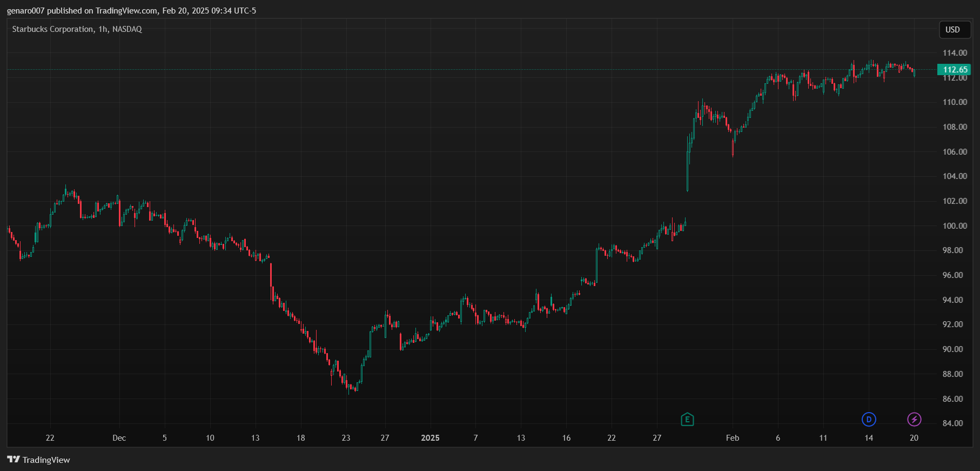This screenshot has height=471, width=980.
Task: Click the publisher caption 'genaro007 published on TradingView.com'
Action: 82,11
